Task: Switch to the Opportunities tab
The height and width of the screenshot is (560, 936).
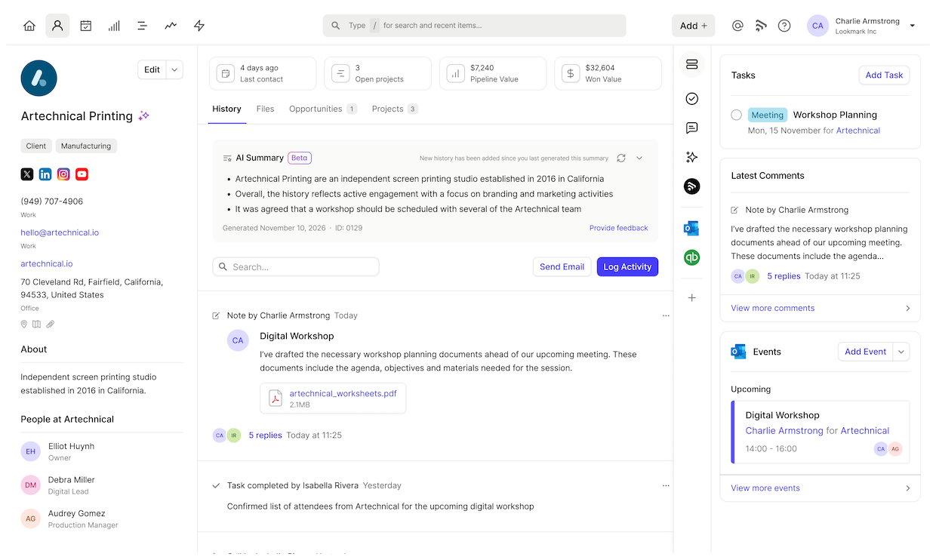Action: [316, 109]
